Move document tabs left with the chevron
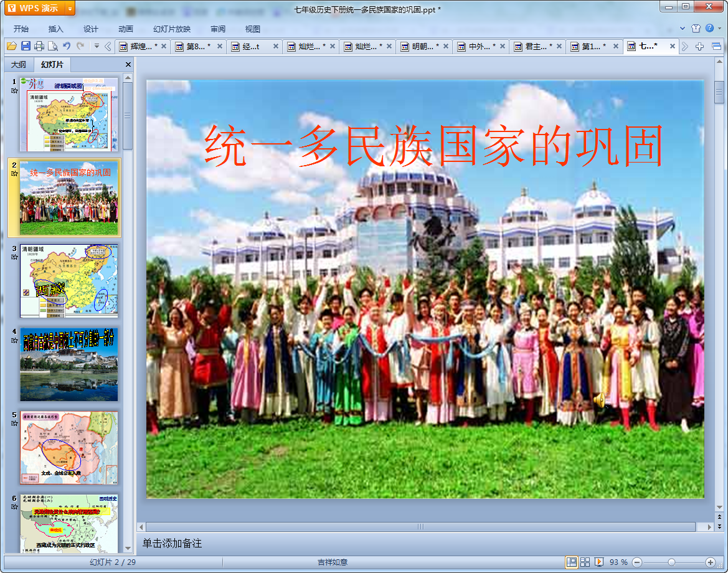This screenshot has width=728, height=573. 108,46
